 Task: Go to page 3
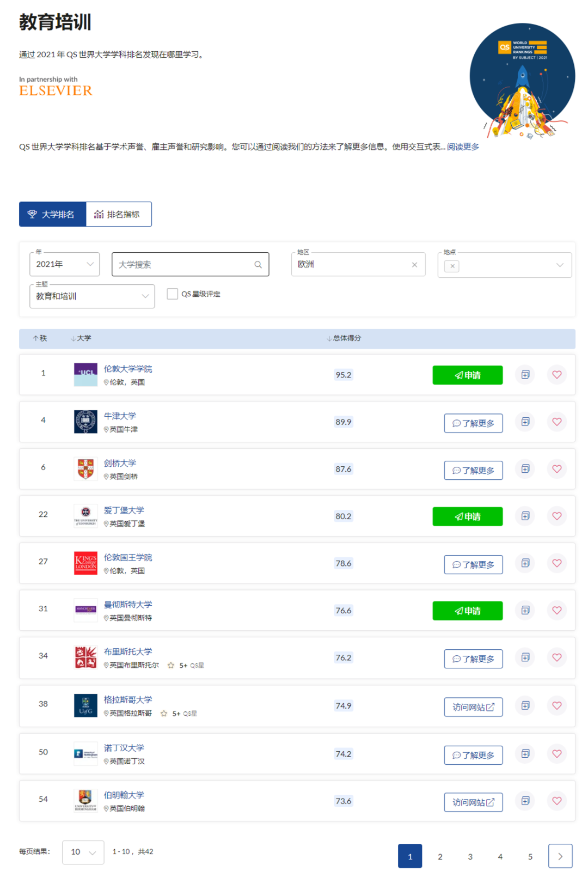click(470, 856)
